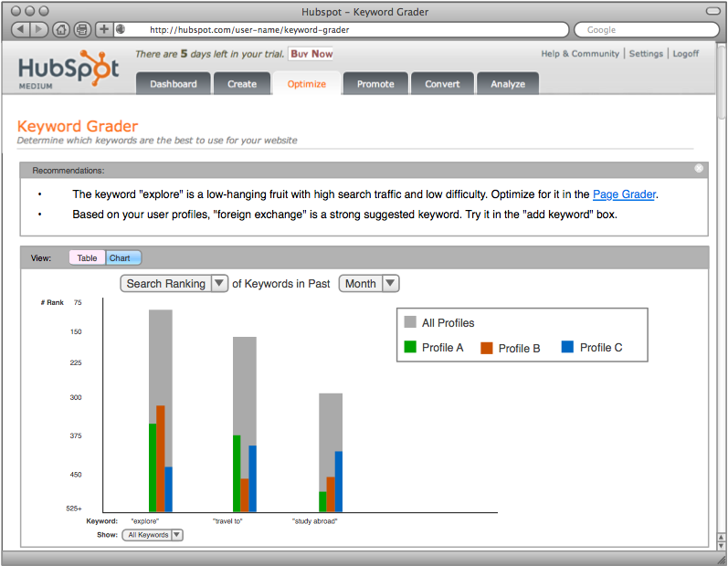Switch view to Chart
Screen dimensions: 728x566
(x=123, y=258)
